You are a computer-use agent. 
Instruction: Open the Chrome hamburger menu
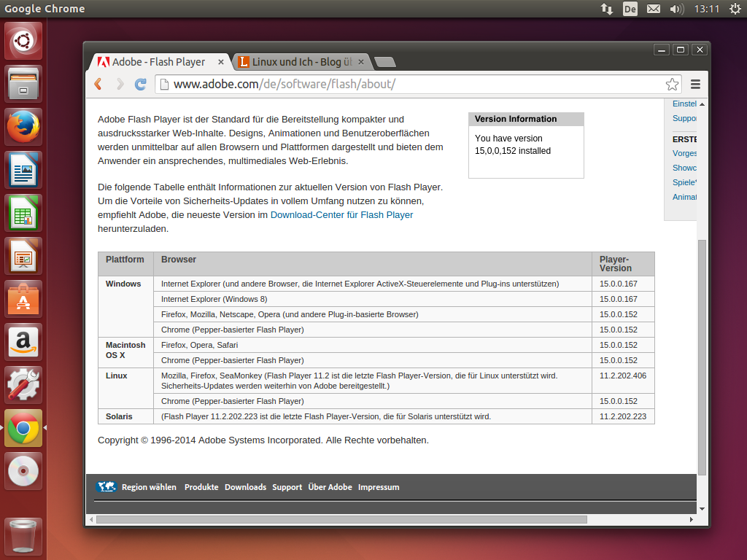(x=695, y=84)
